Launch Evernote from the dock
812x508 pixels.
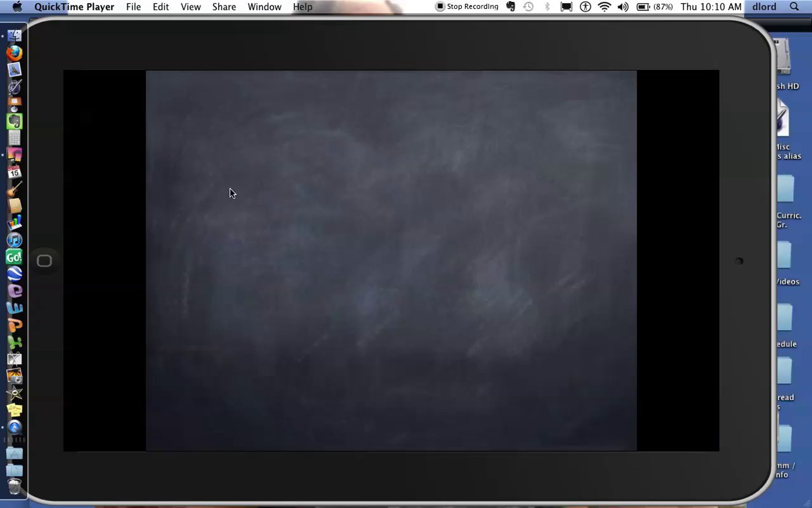click(15, 121)
